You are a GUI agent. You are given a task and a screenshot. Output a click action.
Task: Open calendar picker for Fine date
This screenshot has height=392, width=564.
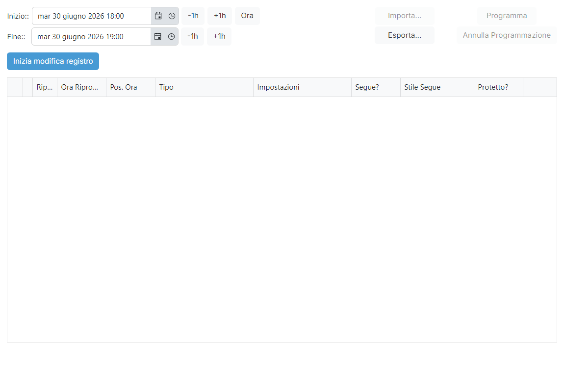coord(157,36)
